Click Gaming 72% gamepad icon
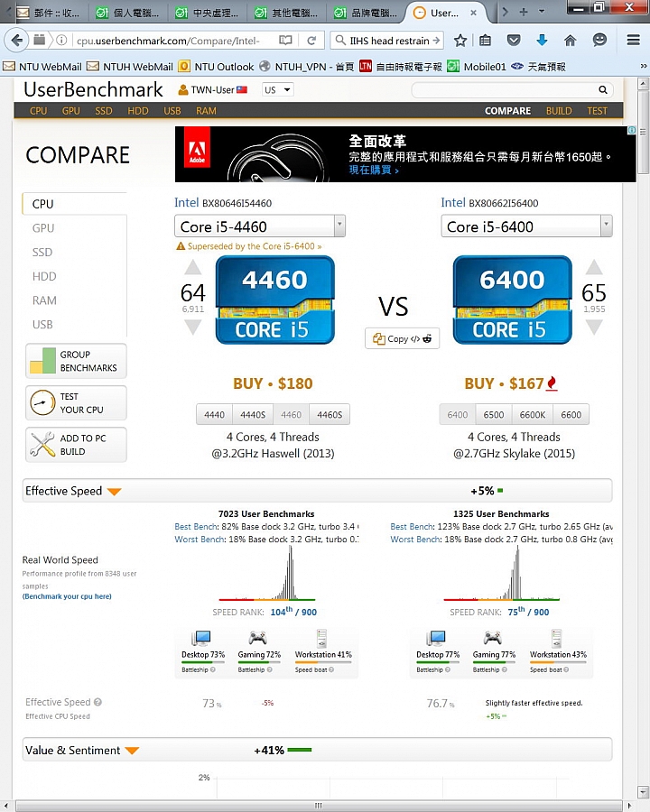Screen dimensions: 650x812 tap(257, 638)
